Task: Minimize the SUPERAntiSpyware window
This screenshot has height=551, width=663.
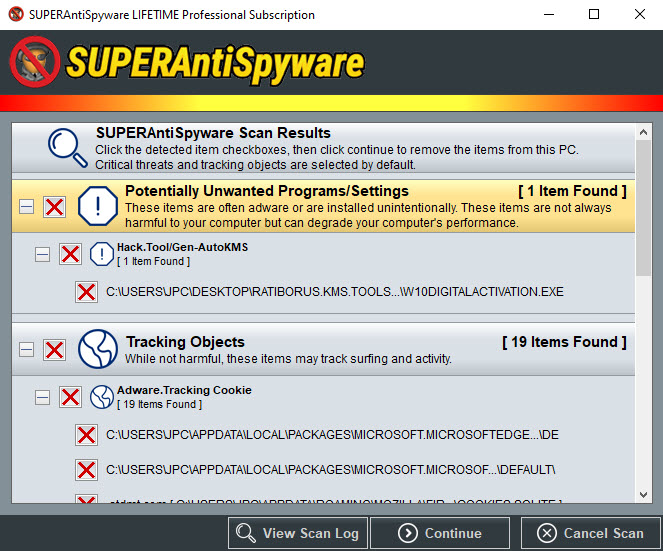Action: point(549,14)
